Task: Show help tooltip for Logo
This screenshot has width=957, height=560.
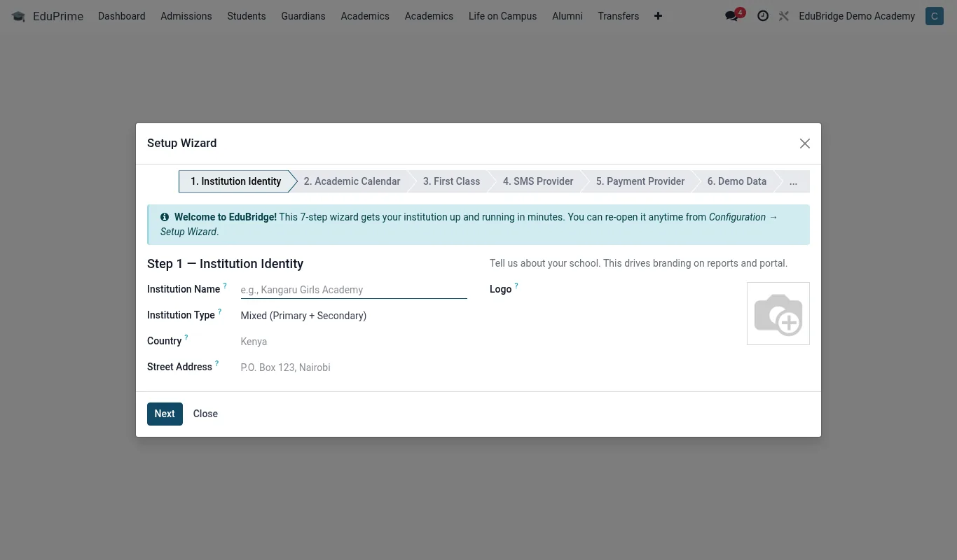Action: [x=516, y=286]
